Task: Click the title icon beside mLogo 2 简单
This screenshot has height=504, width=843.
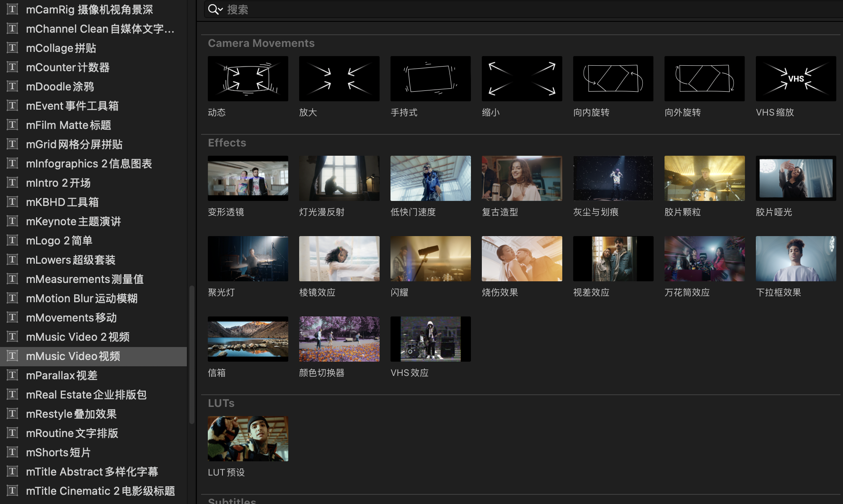Action: (x=13, y=240)
